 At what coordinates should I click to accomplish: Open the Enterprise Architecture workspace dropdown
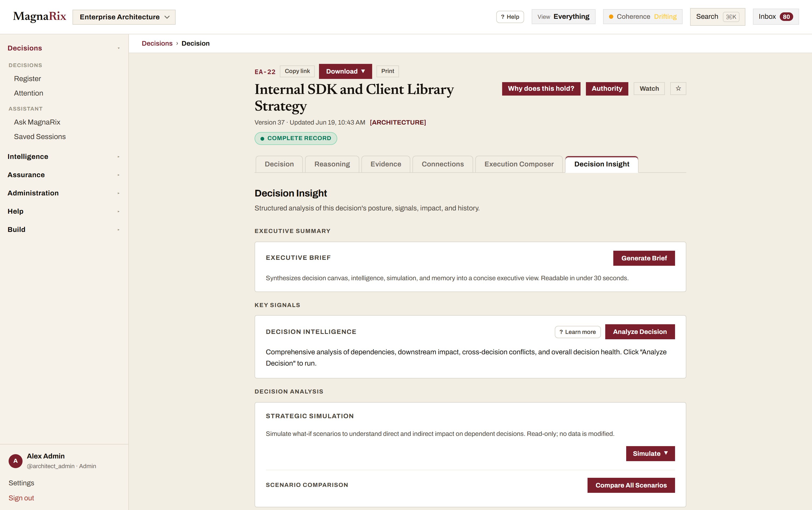point(124,17)
